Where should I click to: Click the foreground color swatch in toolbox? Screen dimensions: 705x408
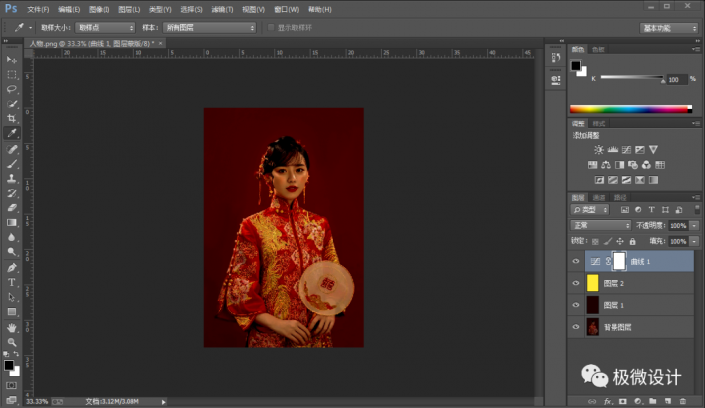click(9, 365)
